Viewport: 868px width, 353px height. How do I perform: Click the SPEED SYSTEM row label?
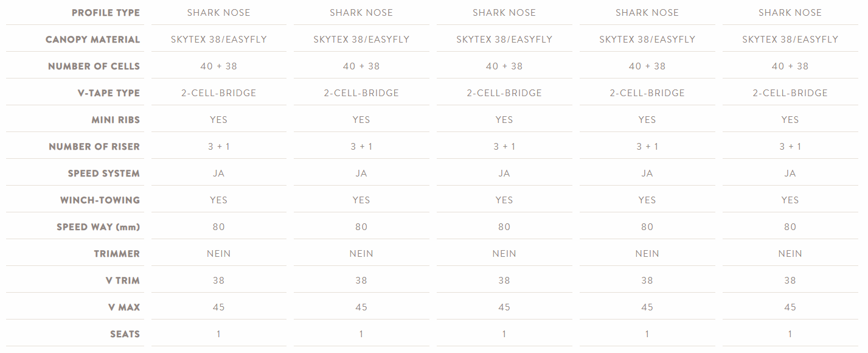click(x=104, y=173)
